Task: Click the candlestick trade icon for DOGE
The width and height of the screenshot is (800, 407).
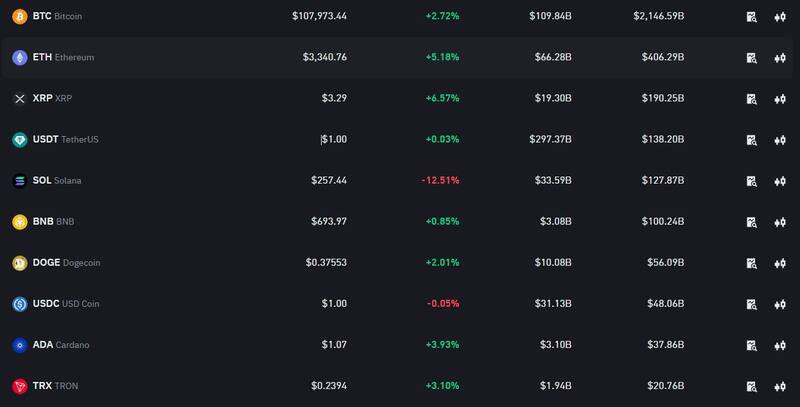Action: 779,263
